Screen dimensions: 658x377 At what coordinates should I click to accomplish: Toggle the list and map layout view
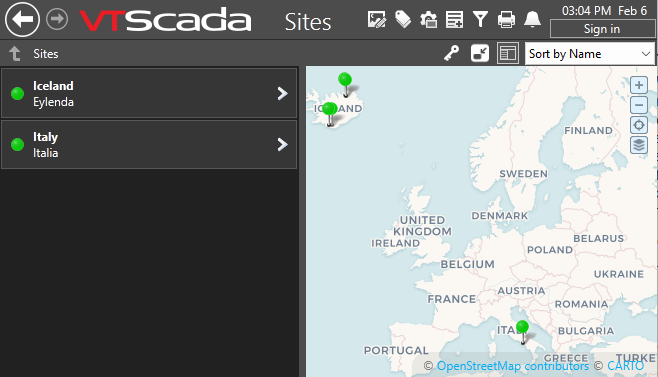coord(508,53)
